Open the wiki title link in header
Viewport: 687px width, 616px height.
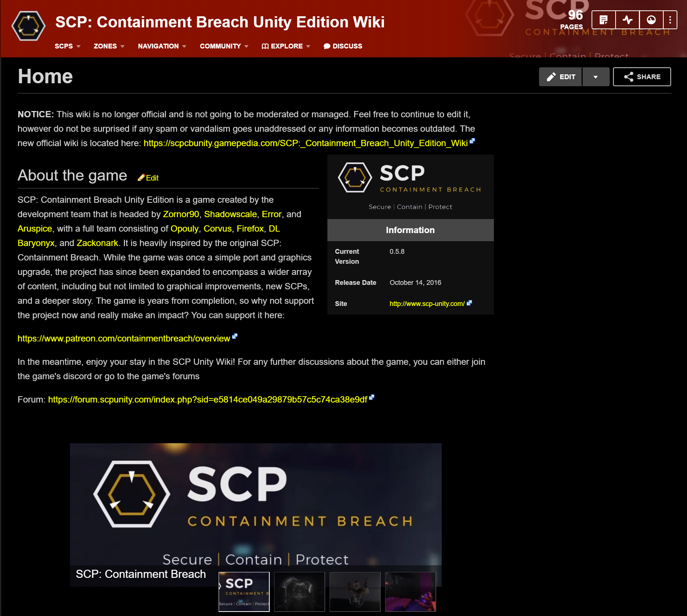(x=220, y=22)
